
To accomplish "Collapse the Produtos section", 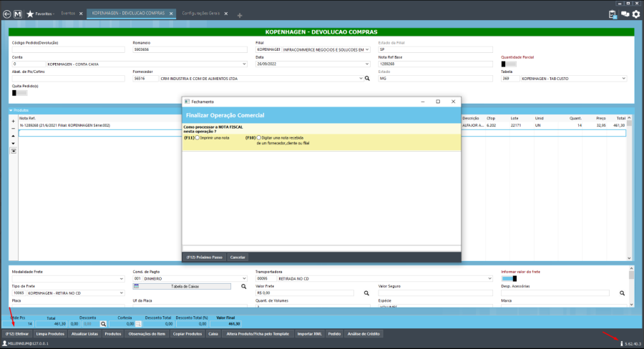I will [11, 110].
